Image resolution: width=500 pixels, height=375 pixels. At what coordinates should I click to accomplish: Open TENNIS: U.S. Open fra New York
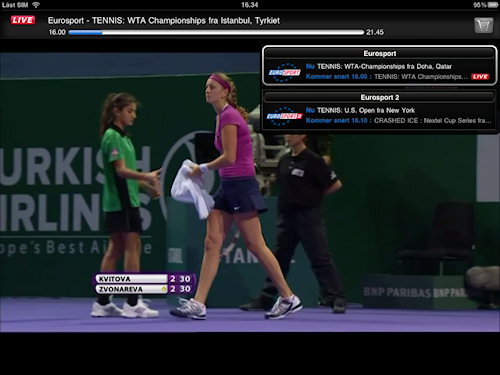click(360, 110)
